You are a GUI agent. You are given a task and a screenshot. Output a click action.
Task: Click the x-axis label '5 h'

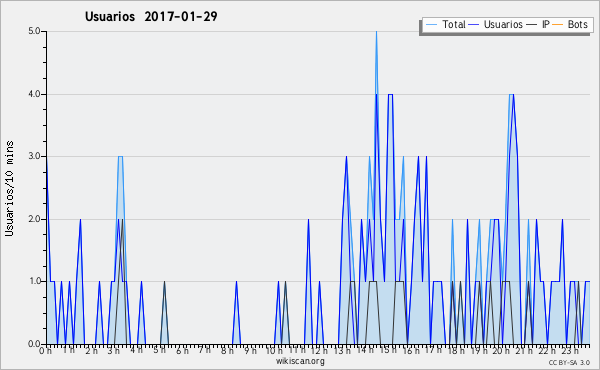(159, 350)
